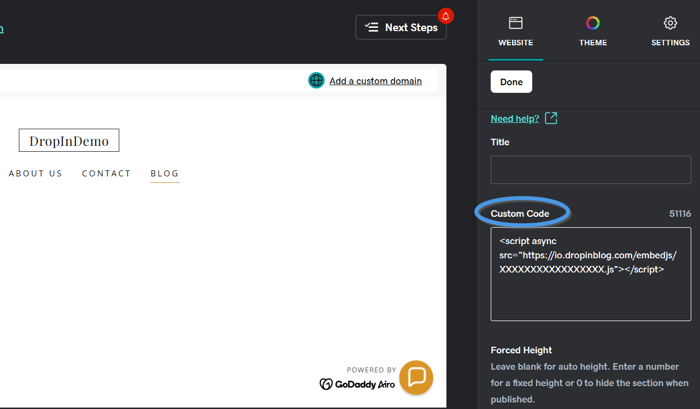
Task: Open the orange chat bubble widget
Action: click(416, 377)
